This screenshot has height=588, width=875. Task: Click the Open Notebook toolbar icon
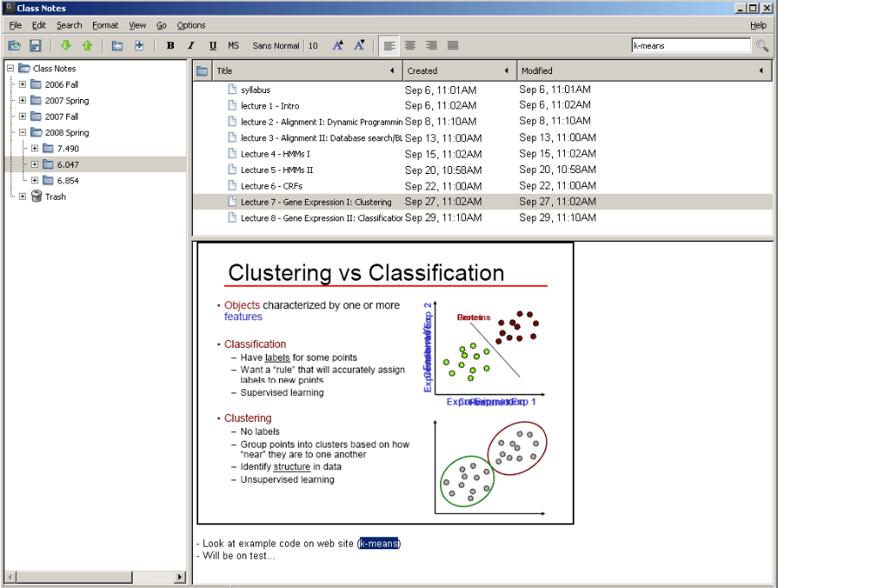[x=14, y=46]
